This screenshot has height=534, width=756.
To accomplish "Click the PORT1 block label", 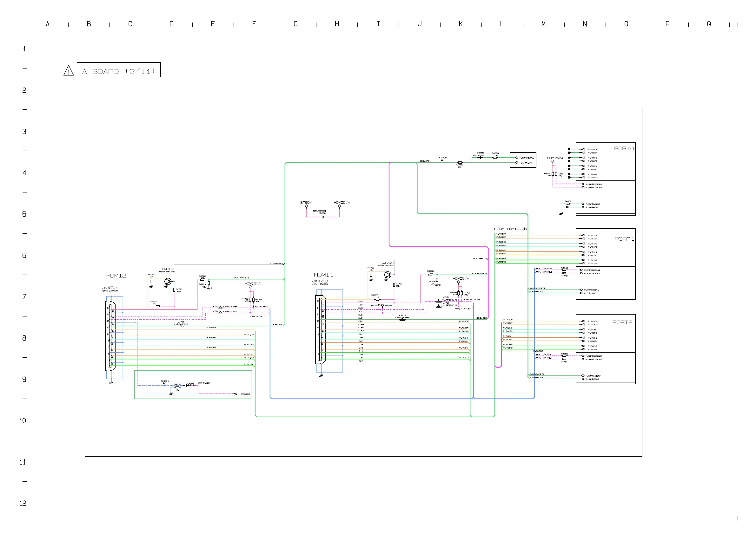I will [x=624, y=239].
